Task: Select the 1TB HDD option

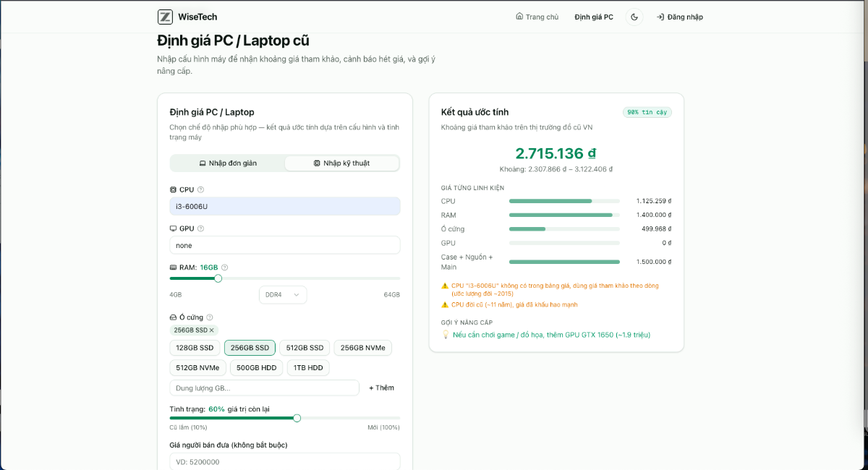Action: click(x=308, y=367)
